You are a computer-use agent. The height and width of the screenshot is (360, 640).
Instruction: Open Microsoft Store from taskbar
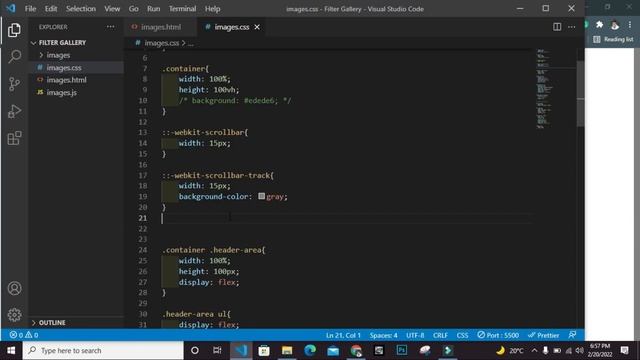[x=264, y=350]
